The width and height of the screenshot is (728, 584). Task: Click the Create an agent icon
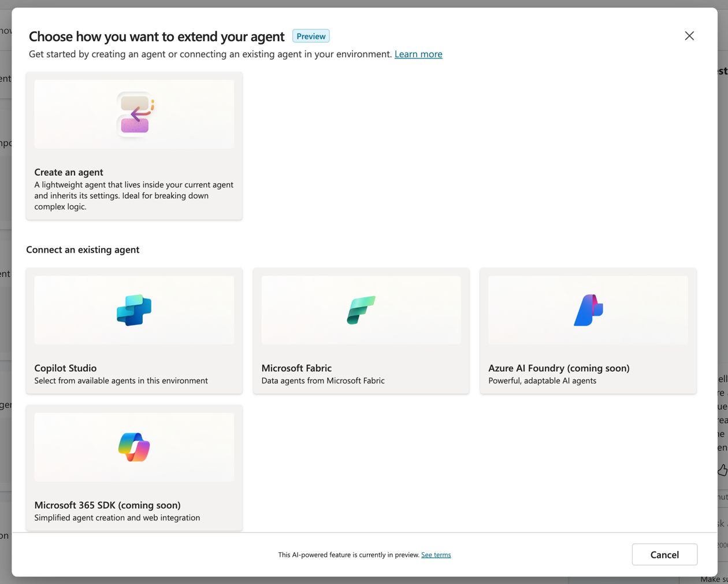(135, 114)
